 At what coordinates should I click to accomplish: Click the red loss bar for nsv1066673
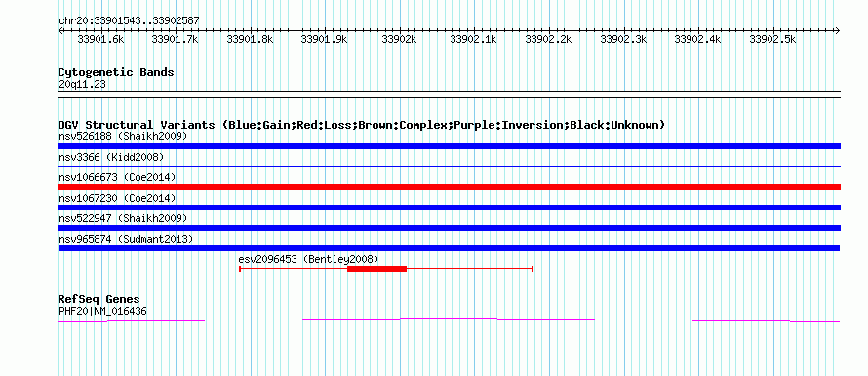pyautogui.click(x=449, y=187)
